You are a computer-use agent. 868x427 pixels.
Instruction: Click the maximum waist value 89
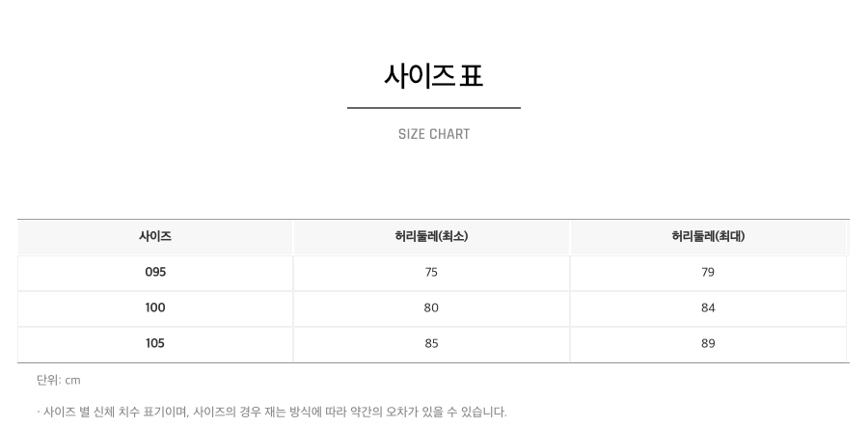708,343
